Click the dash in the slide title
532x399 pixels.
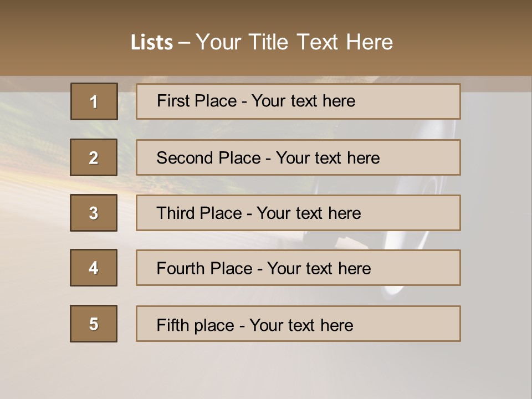(x=184, y=43)
